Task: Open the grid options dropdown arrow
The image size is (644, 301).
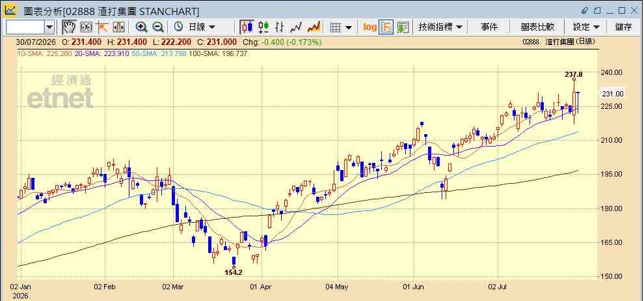Action: [349, 27]
